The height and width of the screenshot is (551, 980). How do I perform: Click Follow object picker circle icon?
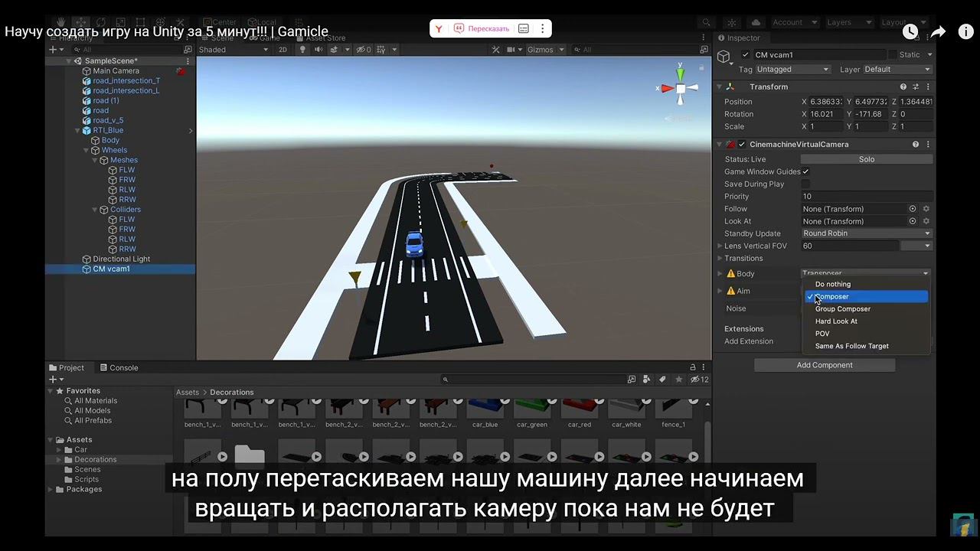click(x=913, y=209)
